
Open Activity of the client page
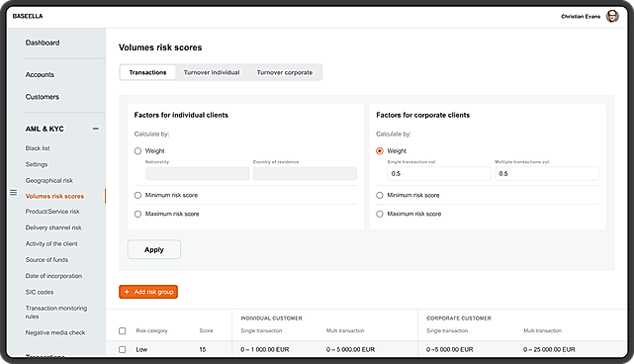tap(51, 244)
